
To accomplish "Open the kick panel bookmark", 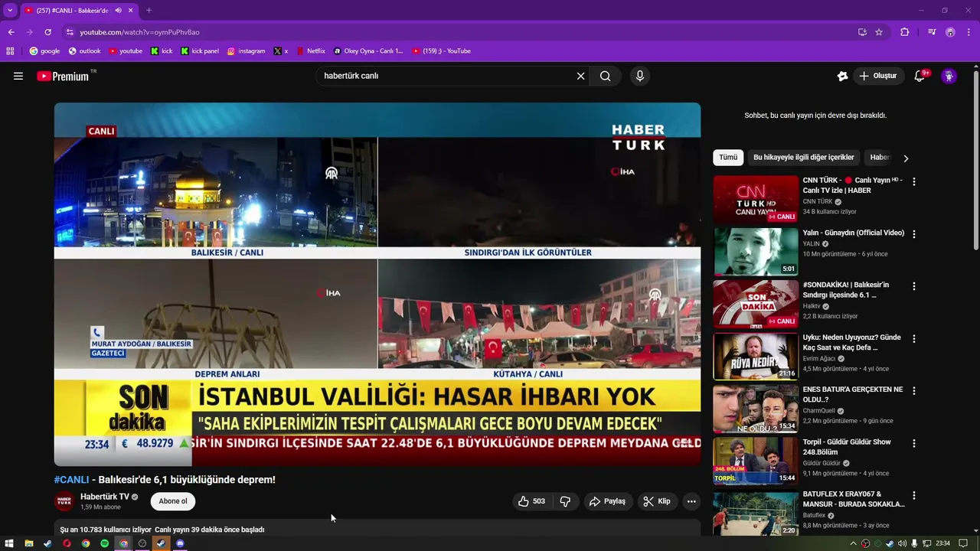I will tap(200, 51).
